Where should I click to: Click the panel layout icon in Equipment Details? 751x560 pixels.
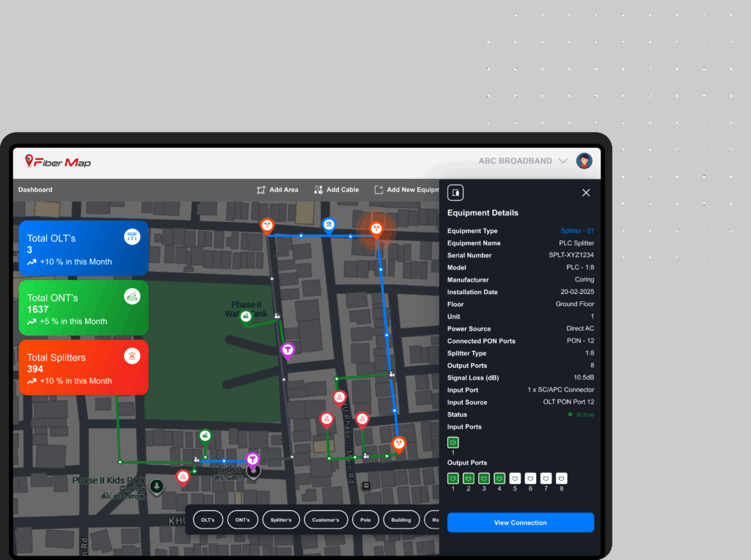(455, 193)
